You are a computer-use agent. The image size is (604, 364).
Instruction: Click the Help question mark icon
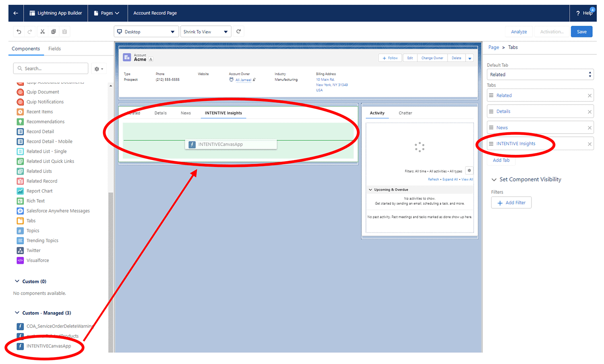coord(578,13)
